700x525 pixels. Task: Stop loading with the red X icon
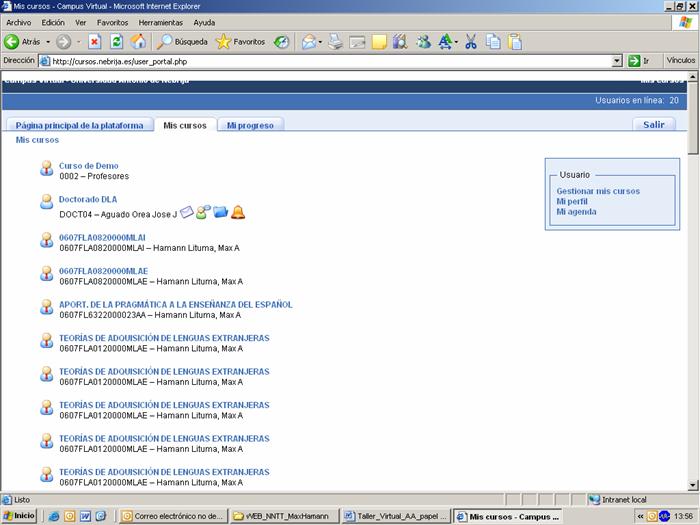[94, 42]
